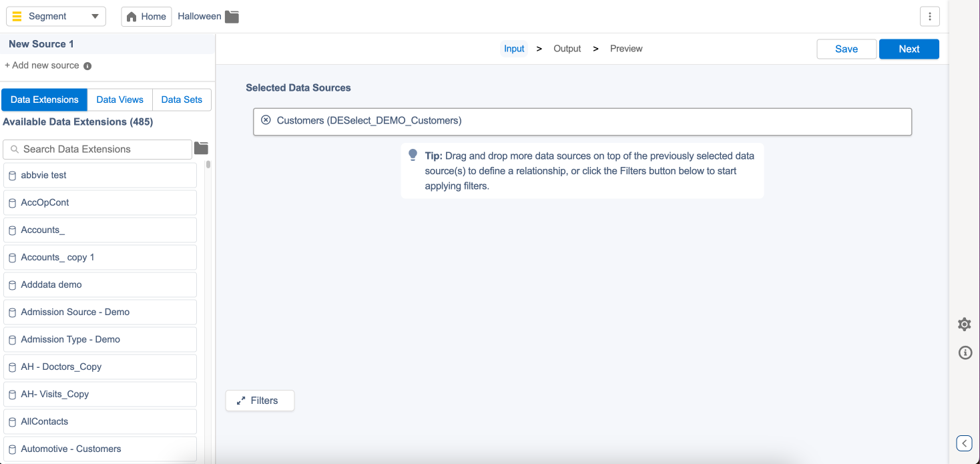Image resolution: width=980 pixels, height=464 pixels.
Task: Open the three-dot more options menu
Action: tap(929, 17)
